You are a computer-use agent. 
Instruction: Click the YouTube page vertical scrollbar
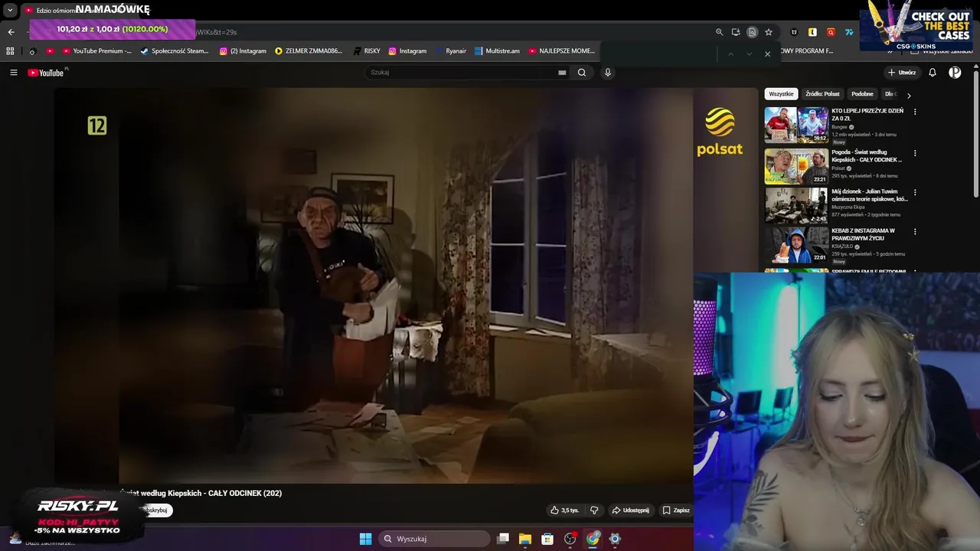(975, 134)
